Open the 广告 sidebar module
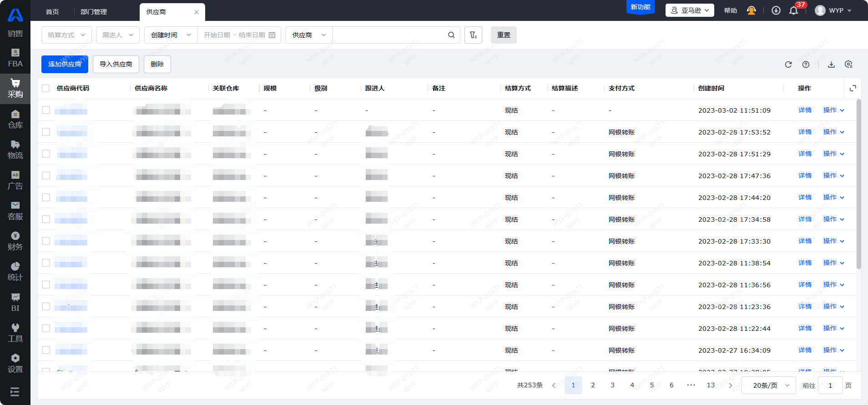 [x=15, y=180]
